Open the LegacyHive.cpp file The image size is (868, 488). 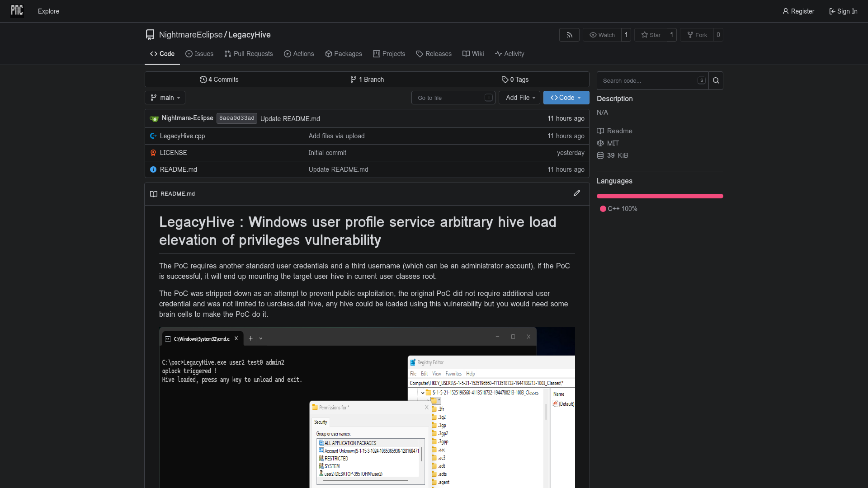coord(182,136)
